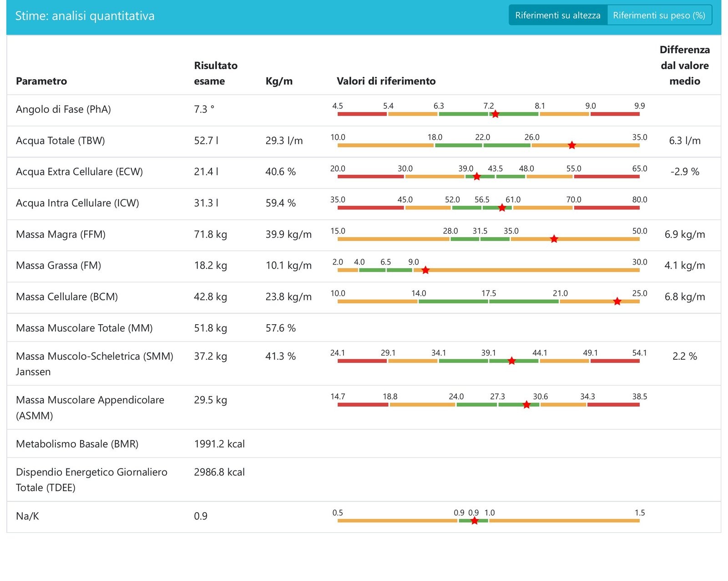The width and height of the screenshot is (728, 581).
Task: Select Massa Muscolare Totale (MM) row label
Action: 84,328
